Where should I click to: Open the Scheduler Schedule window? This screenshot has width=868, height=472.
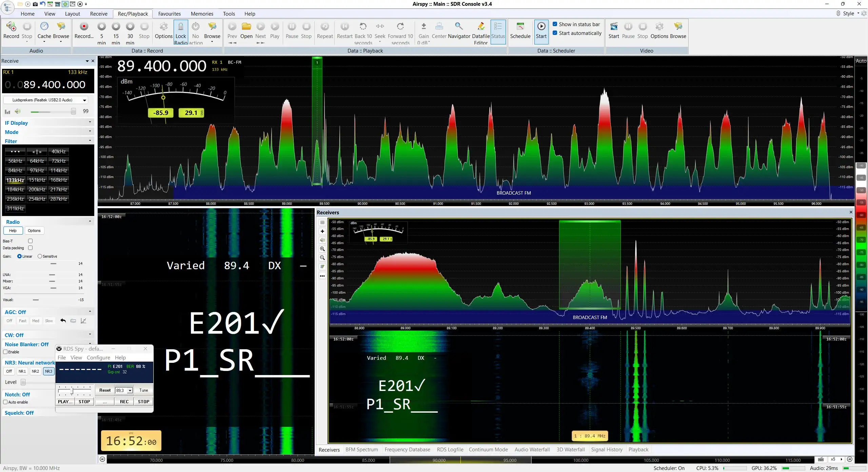pos(520,30)
